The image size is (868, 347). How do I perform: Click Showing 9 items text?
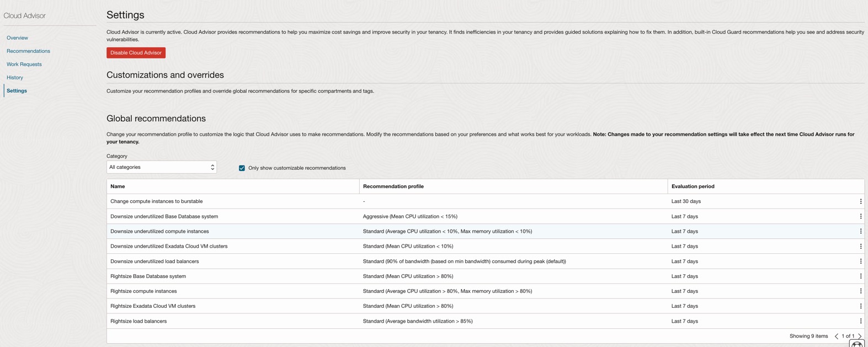(808, 336)
